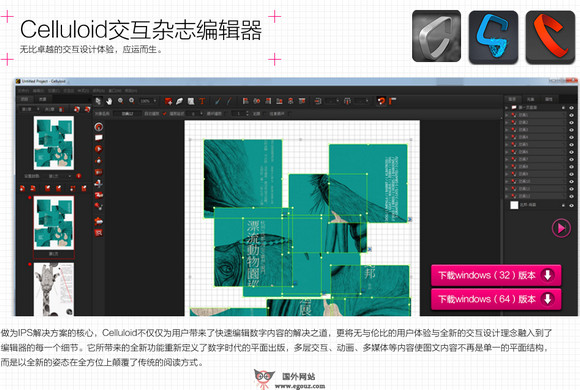
Task: Hide the top layer group via eye icon
Action: pyautogui.click(x=571, y=108)
